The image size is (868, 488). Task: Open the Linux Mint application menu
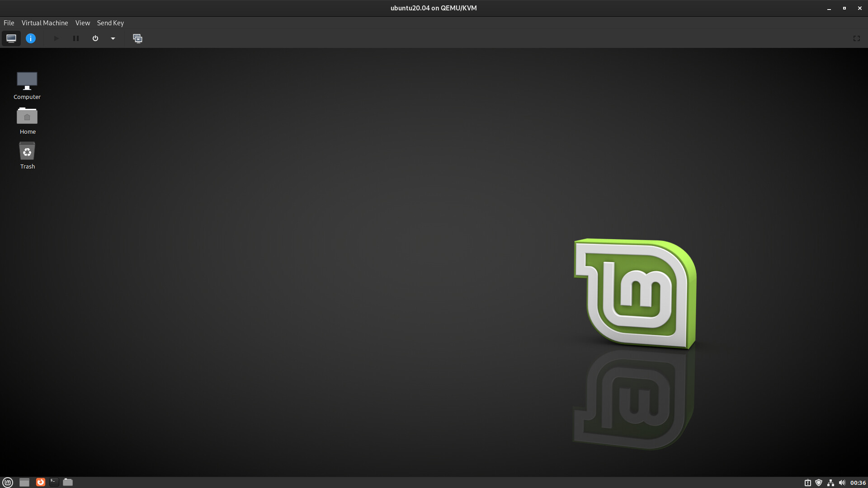click(8, 482)
